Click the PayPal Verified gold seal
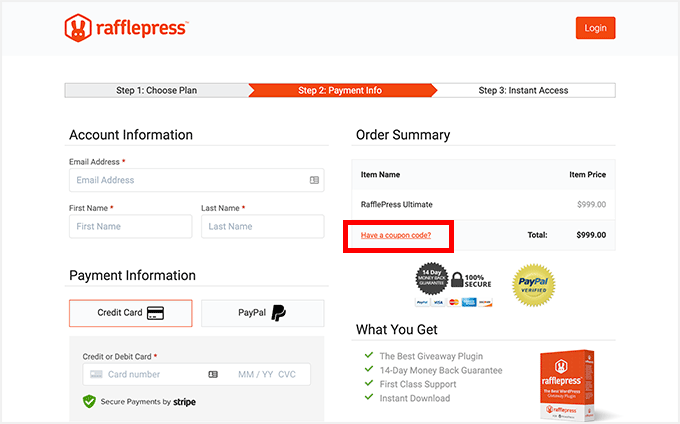The height and width of the screenshot is (424, 680). pyautogui.click(x=533, y=284)
